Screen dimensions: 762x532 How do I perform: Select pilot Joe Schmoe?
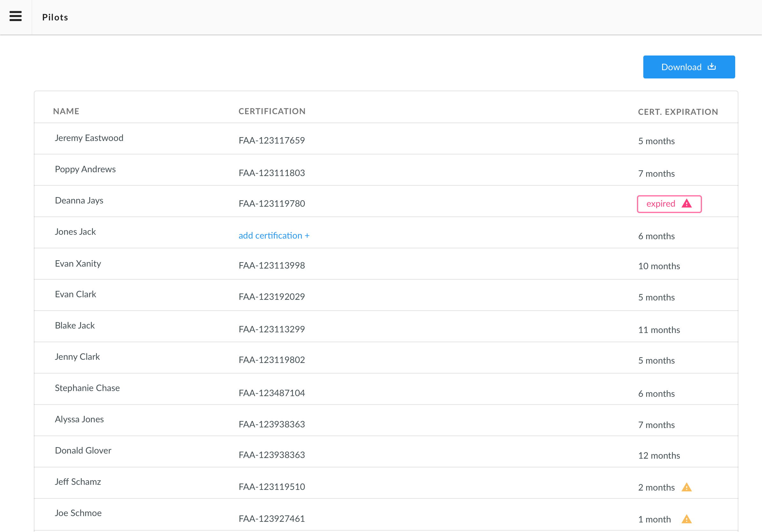pyautogui.click(x=78, y=513)
